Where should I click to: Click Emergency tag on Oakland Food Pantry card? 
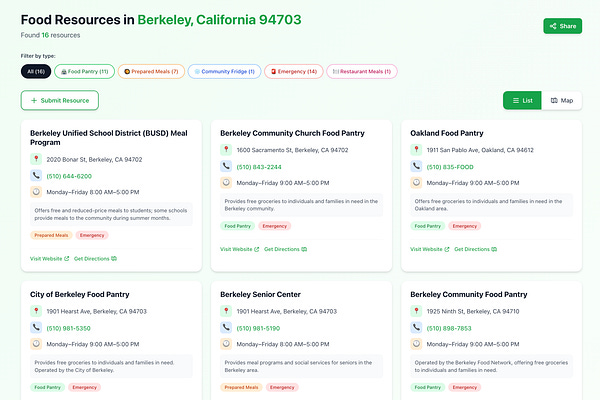pyautogui.click(x=465, y=226)
